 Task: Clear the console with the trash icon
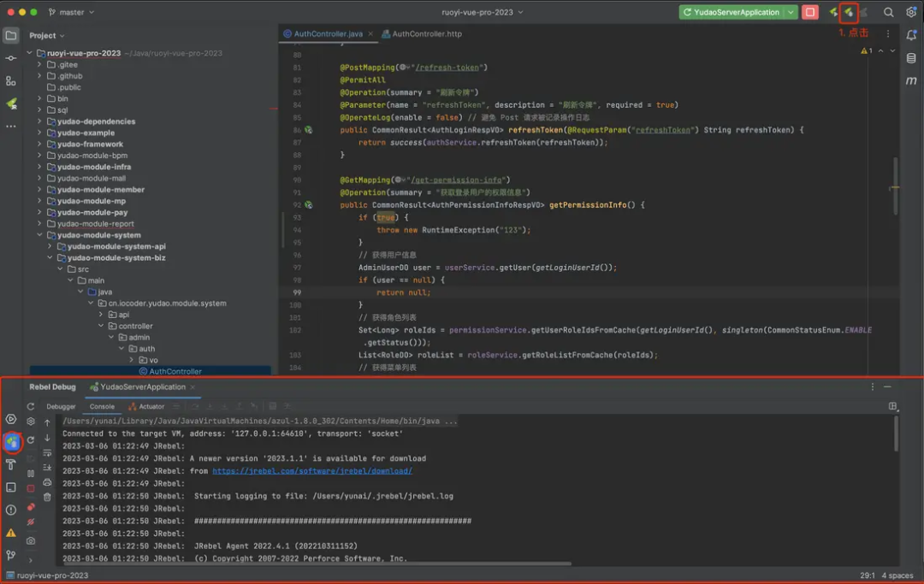pos(47,497)
